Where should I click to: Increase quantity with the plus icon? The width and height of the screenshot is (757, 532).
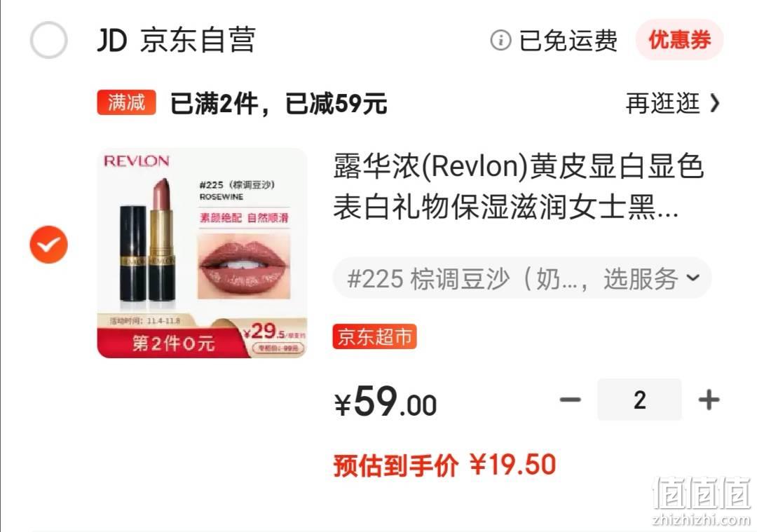[709, 400]
